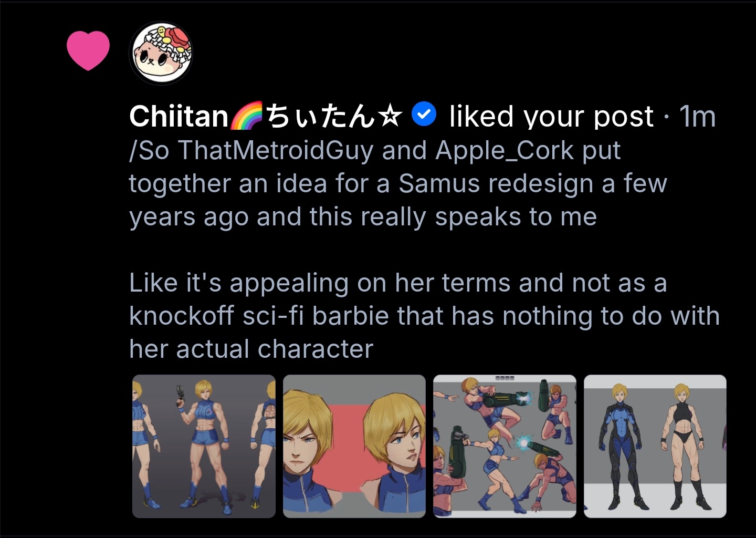
Task: Click the pink heart like icon
Action: click(88, 50)
